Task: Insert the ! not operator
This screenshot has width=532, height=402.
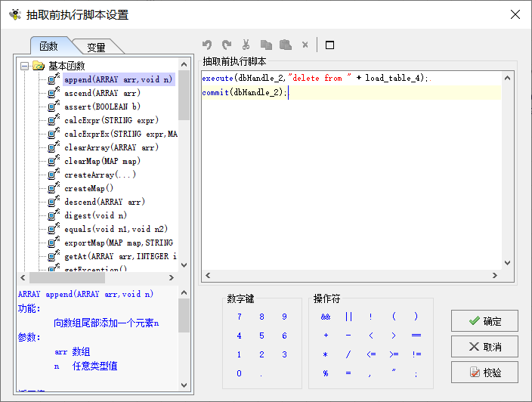Action: click(370, 317)
